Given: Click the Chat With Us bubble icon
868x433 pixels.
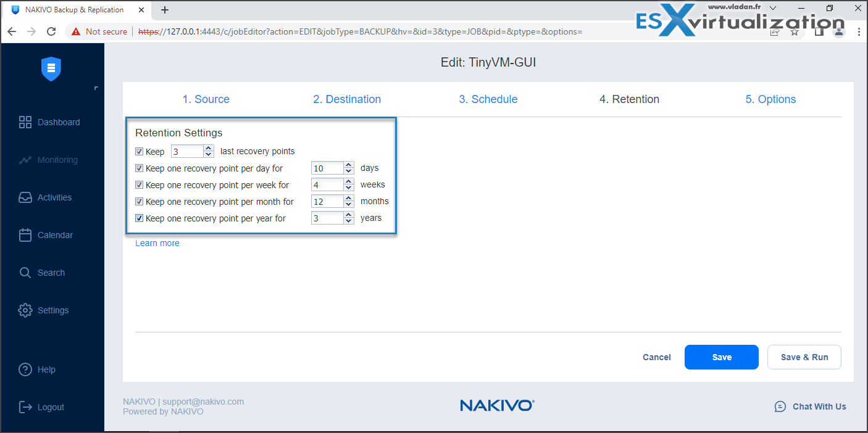Looking at the screenshot, I should pos(781,406).
